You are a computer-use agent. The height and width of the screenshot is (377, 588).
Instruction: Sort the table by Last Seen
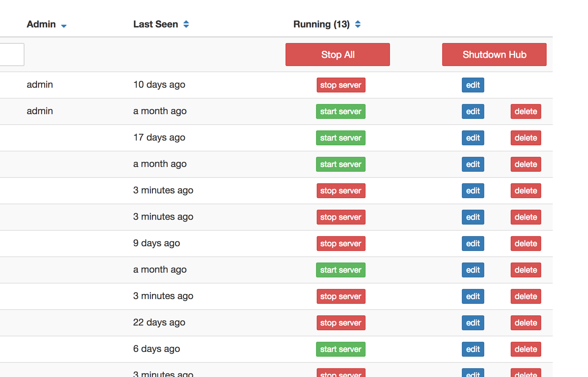pos(186,24)
